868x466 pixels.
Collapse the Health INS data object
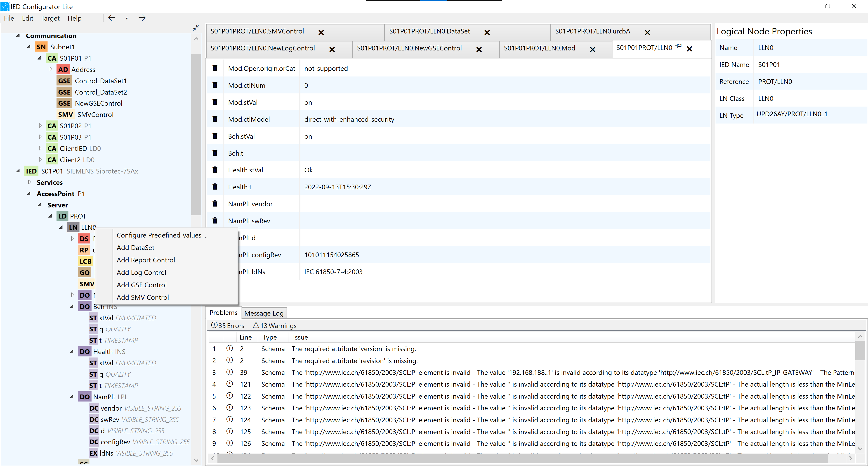tap(72, 351)
